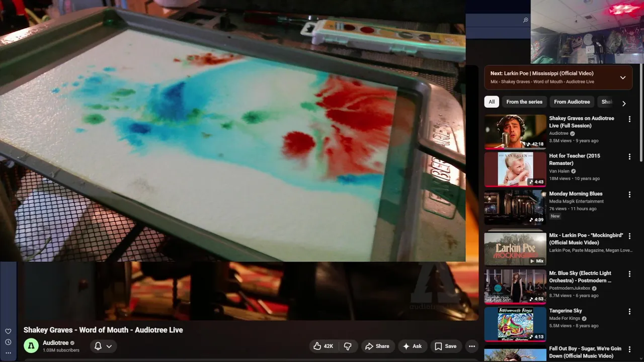Open Mix - Larkin Poe Mockingbird title
The width and height of the screenshot is (644, 362).
(x=586, y=239)
